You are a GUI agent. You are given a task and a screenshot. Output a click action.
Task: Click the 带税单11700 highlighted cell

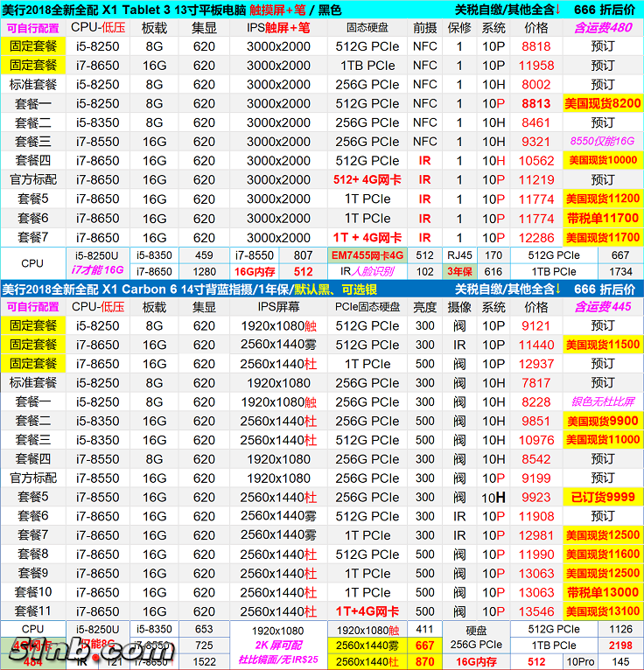602,219
